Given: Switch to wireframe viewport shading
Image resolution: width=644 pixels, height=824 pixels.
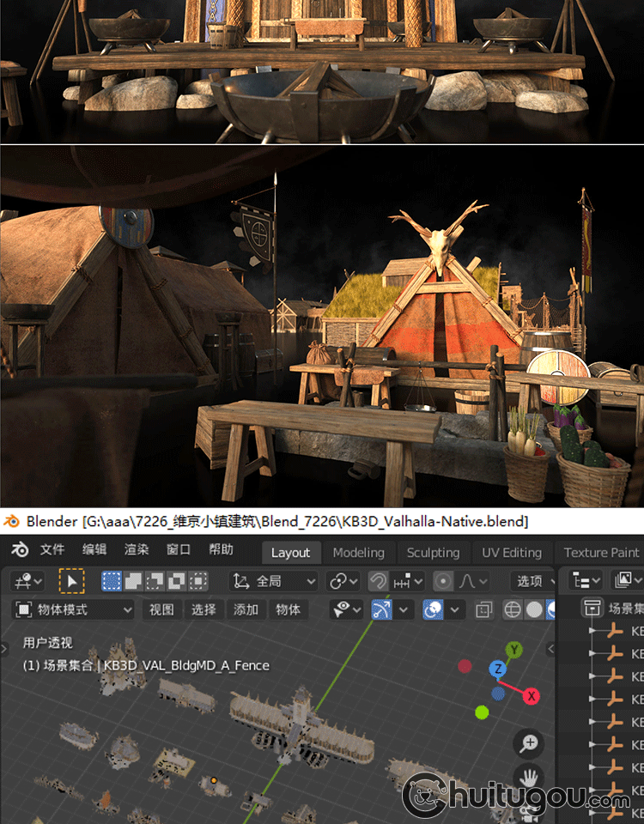Looking at the screenshot, I should 513,610.
